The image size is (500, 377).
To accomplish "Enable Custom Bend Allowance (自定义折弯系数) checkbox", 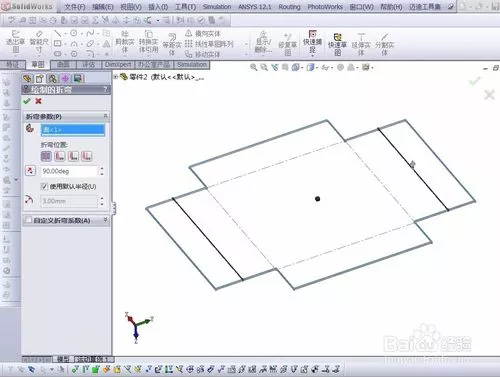I will coord(29,220).
